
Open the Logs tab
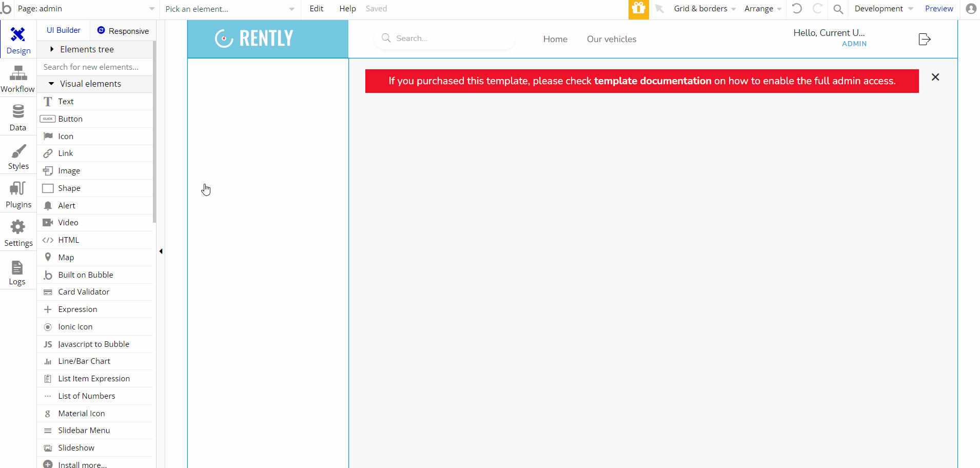pos(18,271)
